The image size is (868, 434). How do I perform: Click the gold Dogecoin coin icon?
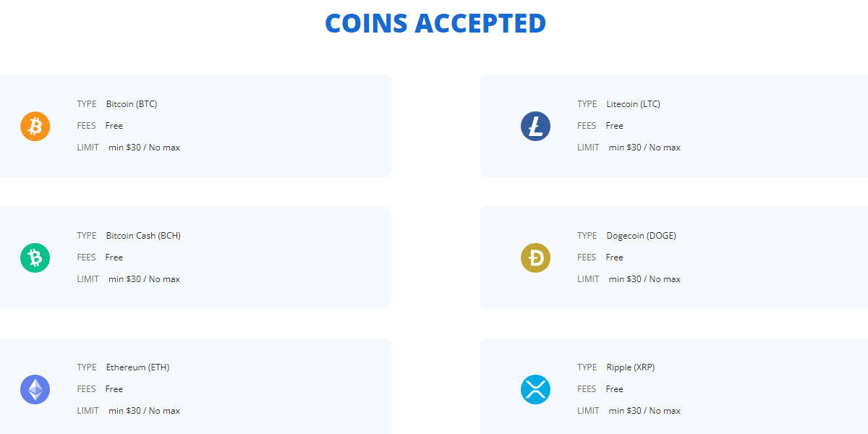pyautogui.click(x=535, y=258)
